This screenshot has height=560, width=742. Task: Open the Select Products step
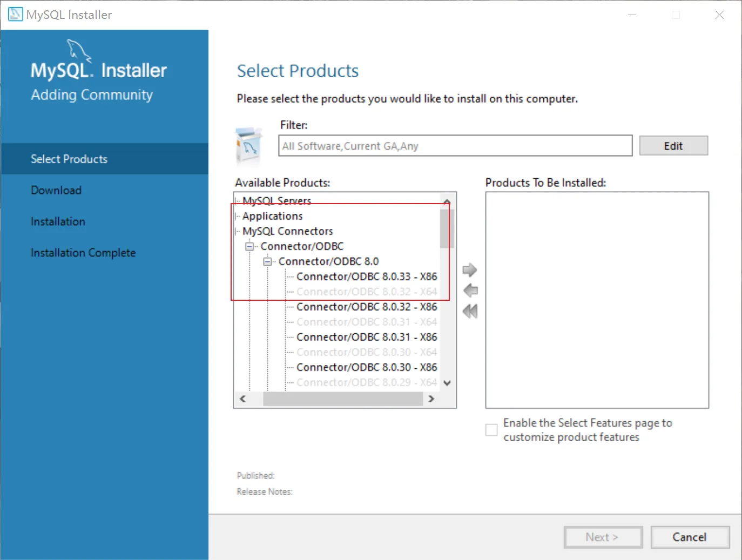tap(104, 159)
